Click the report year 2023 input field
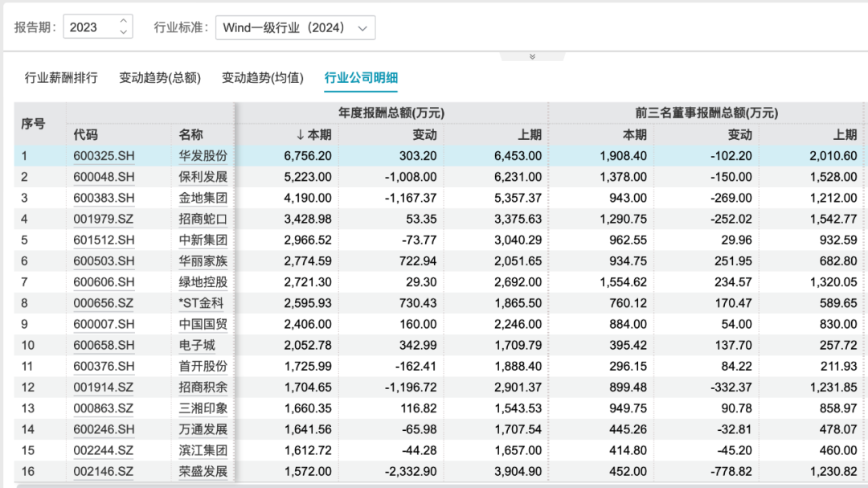This screenshot has width=868, height=488. point(88,27)
